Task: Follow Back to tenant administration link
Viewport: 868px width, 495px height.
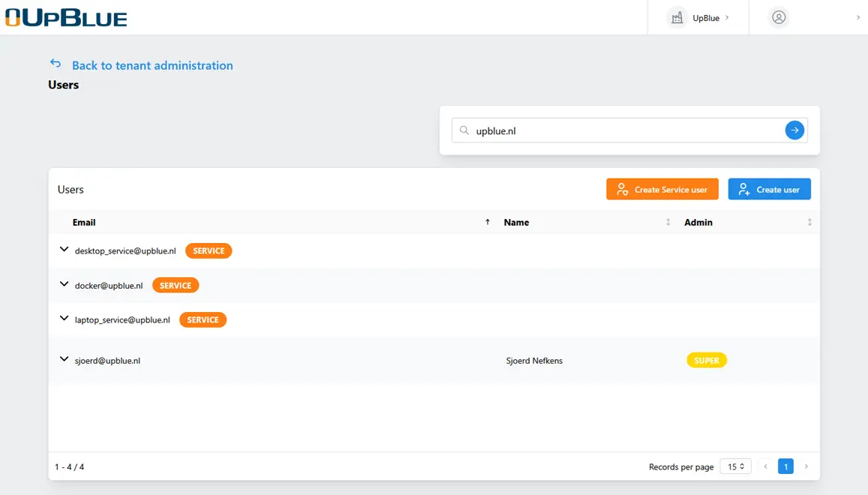Action: (152, 65)
